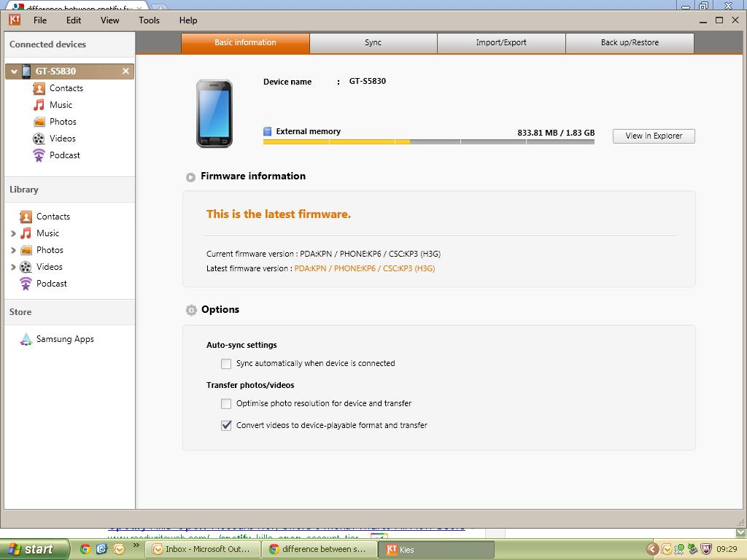Open Library Podcast icon

point(26,284)
